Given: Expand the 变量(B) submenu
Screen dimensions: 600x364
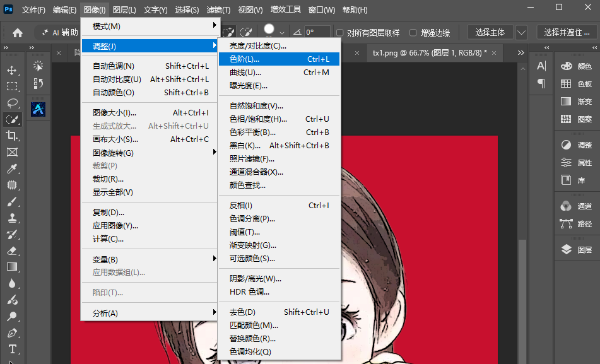Looking at the screenshot, I should pos(151,259).
